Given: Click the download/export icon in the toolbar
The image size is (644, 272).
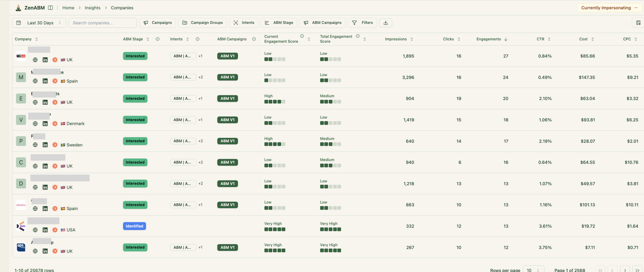Looking at the screenshot, I should 385,23.
